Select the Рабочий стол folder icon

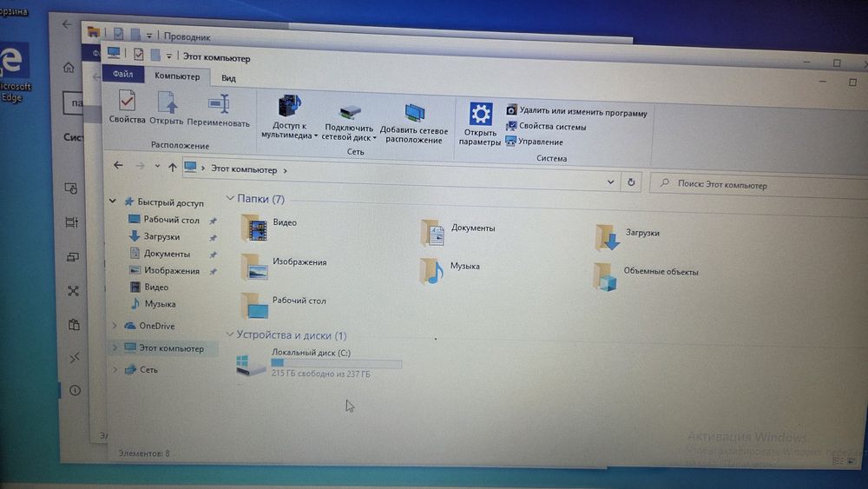click(x=255, y=305)
